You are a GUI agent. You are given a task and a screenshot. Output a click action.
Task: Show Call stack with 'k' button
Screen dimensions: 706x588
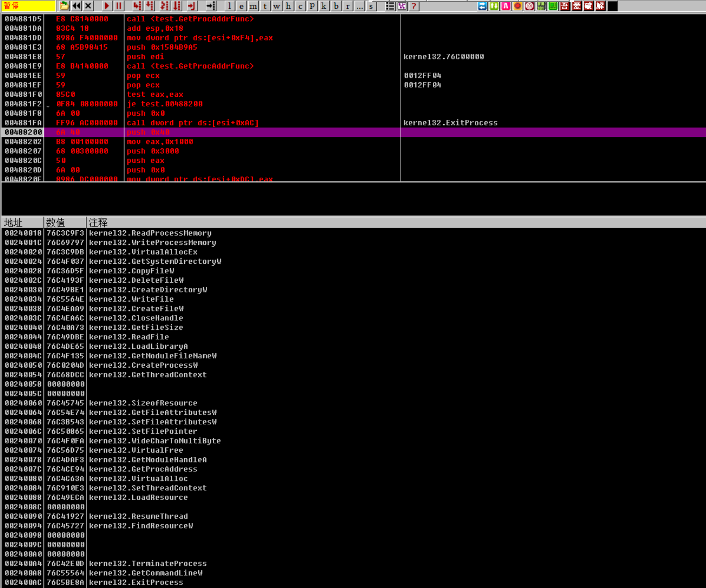click(324, 6)
